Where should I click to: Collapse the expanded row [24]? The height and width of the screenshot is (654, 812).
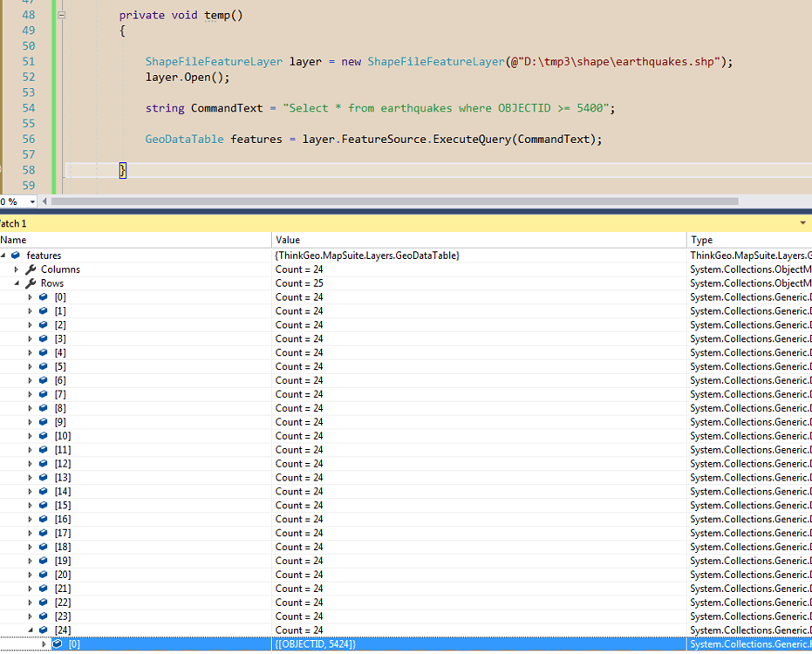31,630
